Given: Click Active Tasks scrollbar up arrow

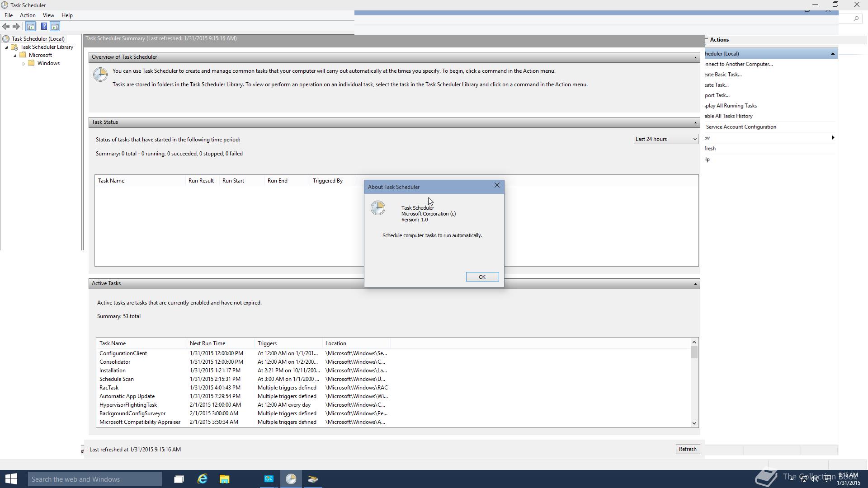Looking at the screenshot, I should click(694, 342).
